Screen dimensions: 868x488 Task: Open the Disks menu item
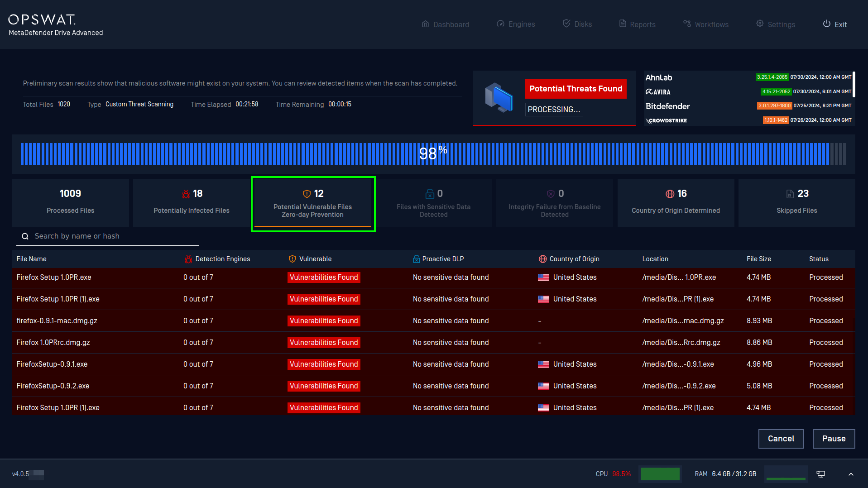577,24
